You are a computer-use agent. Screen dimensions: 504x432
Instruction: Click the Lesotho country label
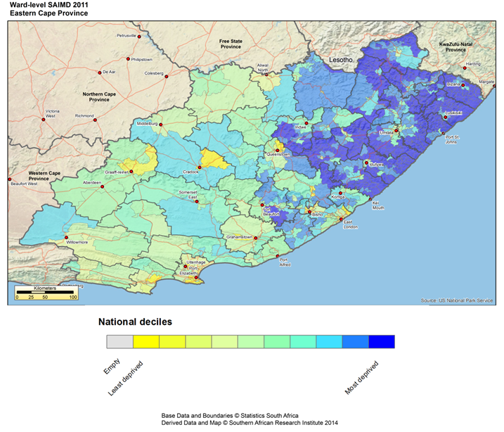pos(340,61)
